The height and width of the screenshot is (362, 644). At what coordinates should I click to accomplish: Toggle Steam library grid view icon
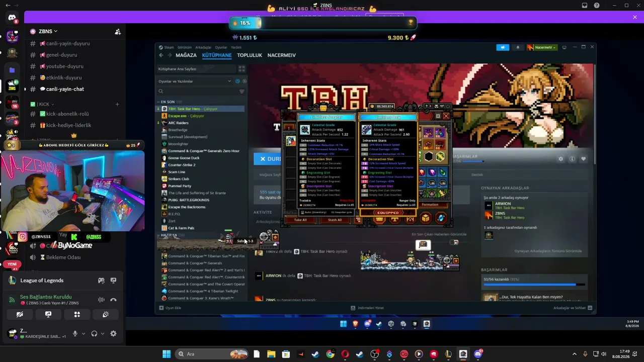point(242,69)
